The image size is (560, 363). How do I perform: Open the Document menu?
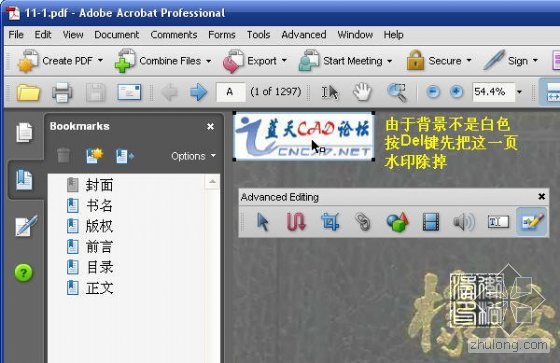[116, 35]
